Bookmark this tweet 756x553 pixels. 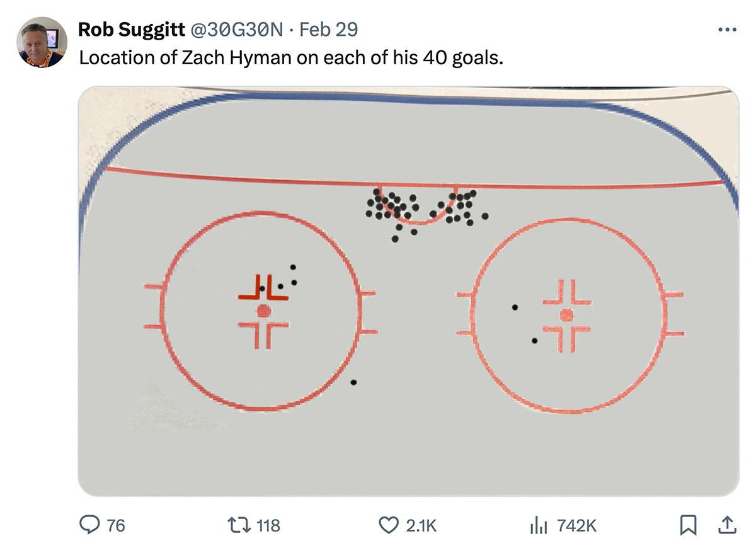pyautogui.click(x=688, y=525)
